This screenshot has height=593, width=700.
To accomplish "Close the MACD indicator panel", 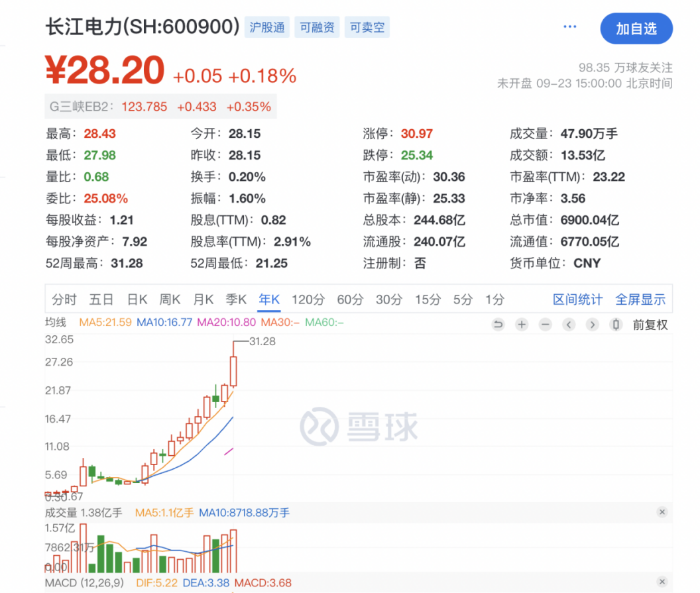I will coord(662,581).
